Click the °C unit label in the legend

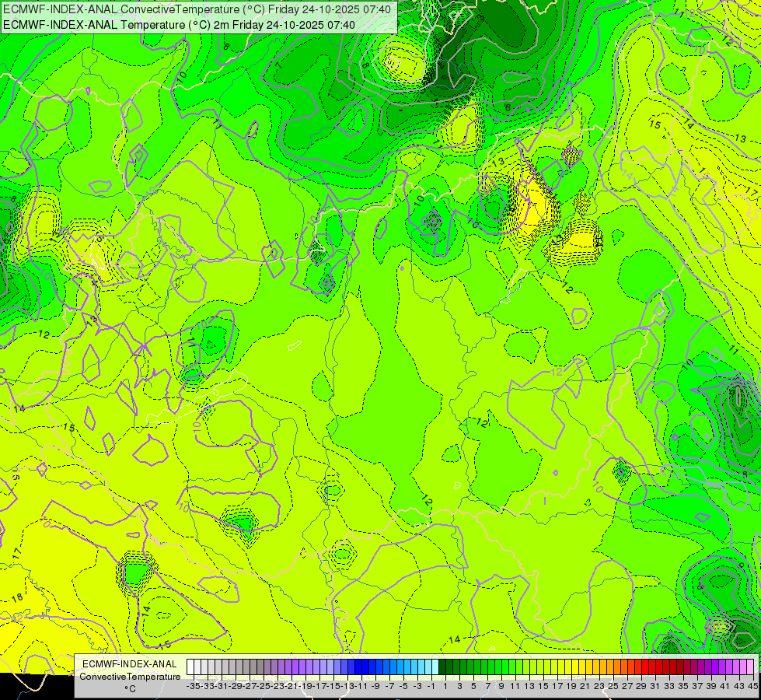click(x=130, y=689)
